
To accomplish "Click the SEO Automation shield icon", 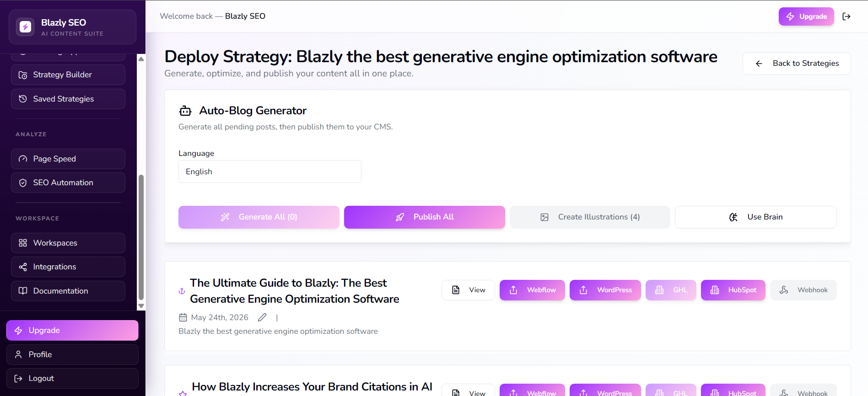I will (x=23, y=183).
